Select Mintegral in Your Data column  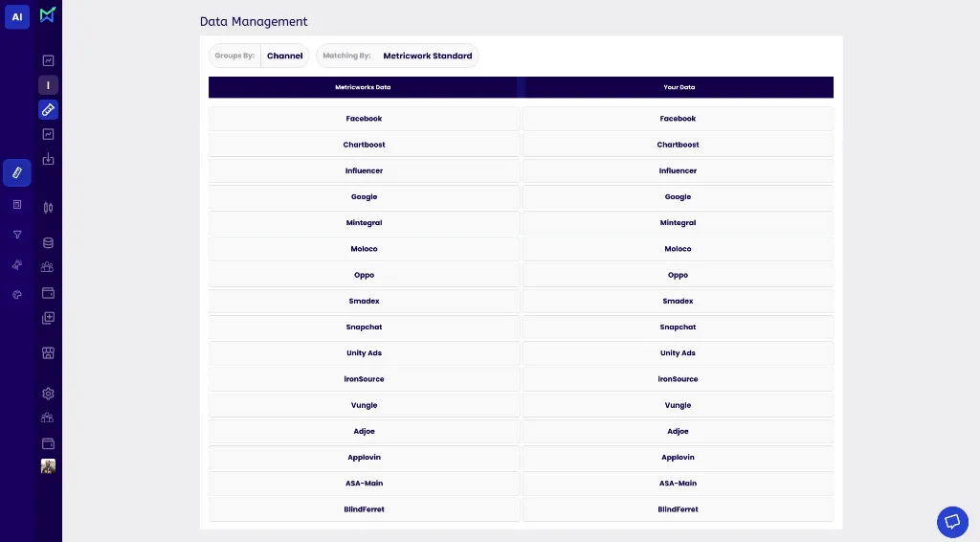pyautogui.click(x=678, y=222)
